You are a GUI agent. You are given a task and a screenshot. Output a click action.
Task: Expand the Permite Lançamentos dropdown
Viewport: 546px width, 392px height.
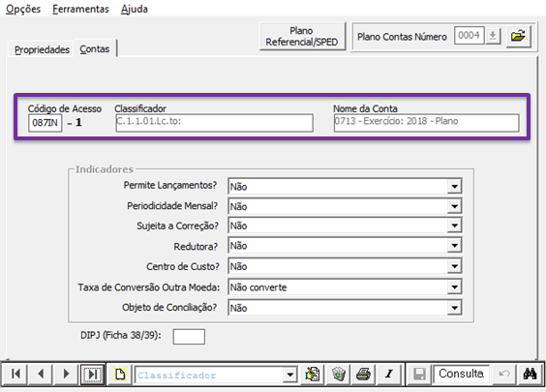(454, 186)
